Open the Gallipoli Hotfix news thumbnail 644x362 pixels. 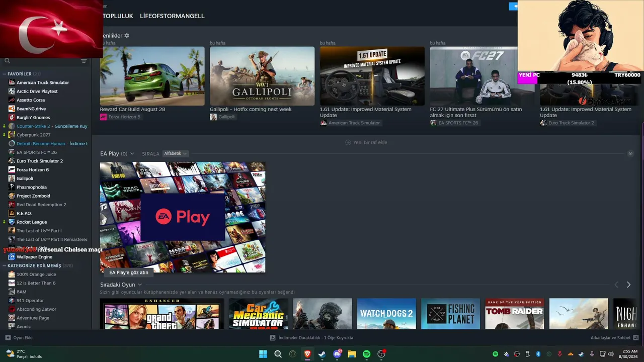click(262, 76)
